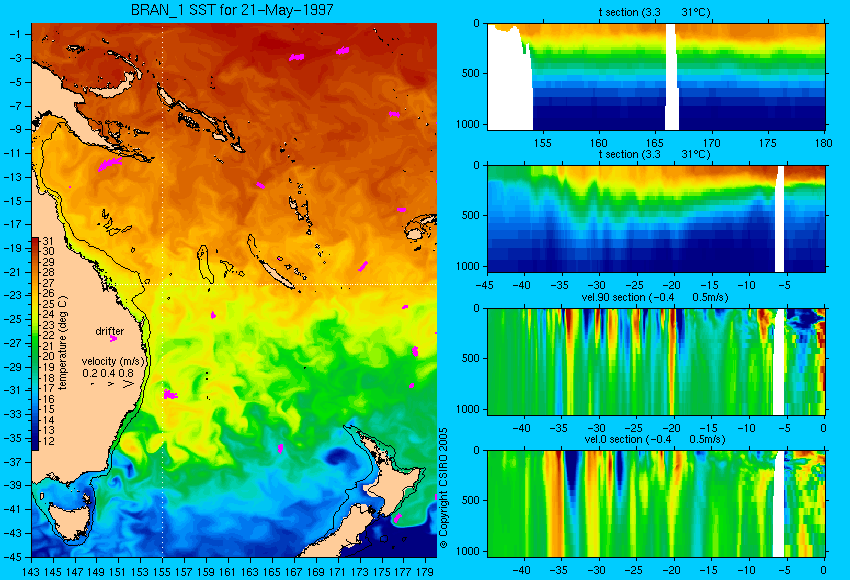
Task: Open the latitude temperature section panel
Action: pos(656,218)
